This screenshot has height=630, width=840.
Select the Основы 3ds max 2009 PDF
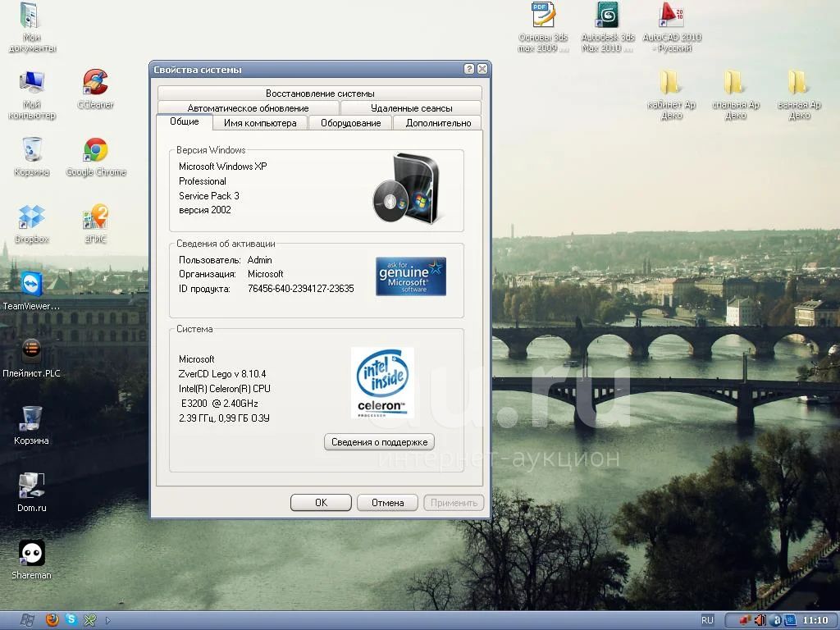[x=543, y=27]
